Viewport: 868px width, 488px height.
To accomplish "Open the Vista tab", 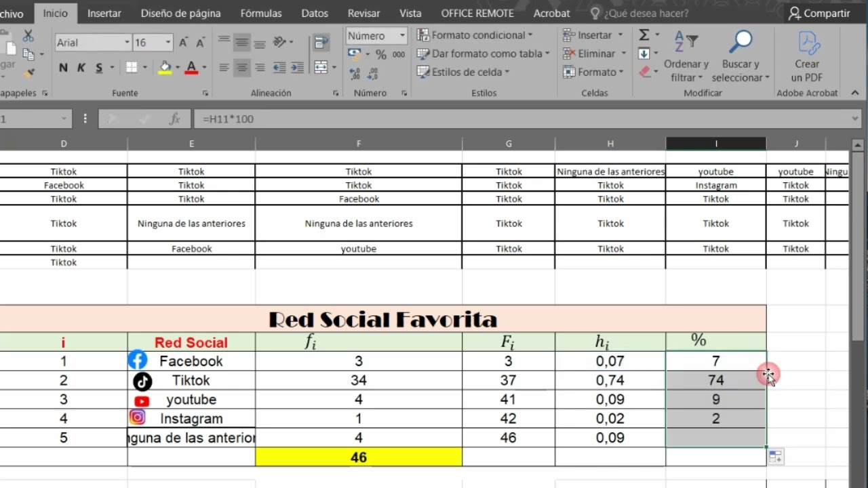I will [410, 13].
